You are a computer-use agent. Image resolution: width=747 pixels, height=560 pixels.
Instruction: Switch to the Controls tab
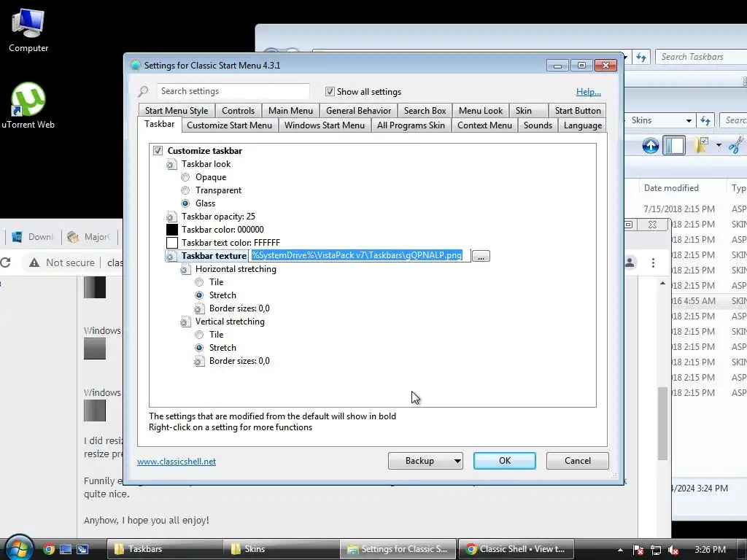tap(239, 111)
